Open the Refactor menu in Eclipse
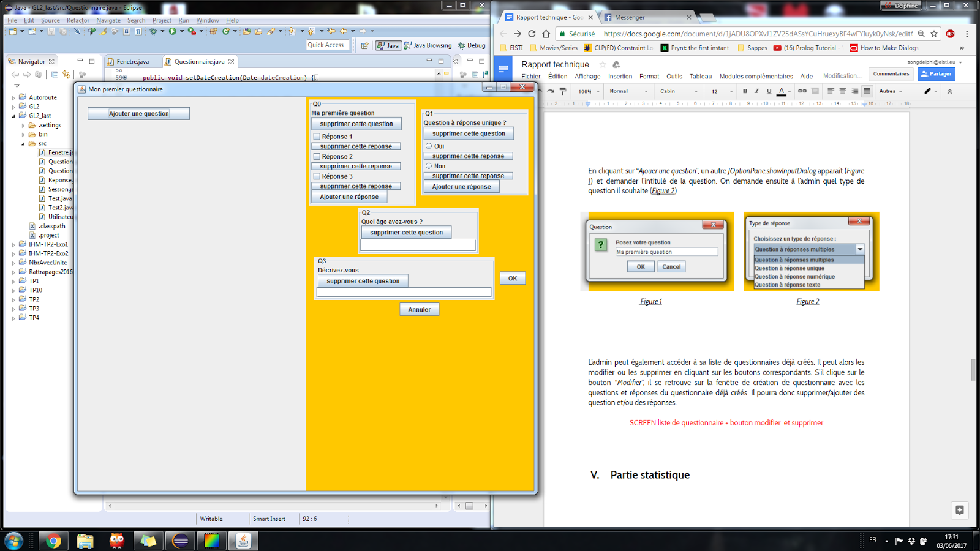The width and height of the screenshot is (980, 551). point(78,20)
